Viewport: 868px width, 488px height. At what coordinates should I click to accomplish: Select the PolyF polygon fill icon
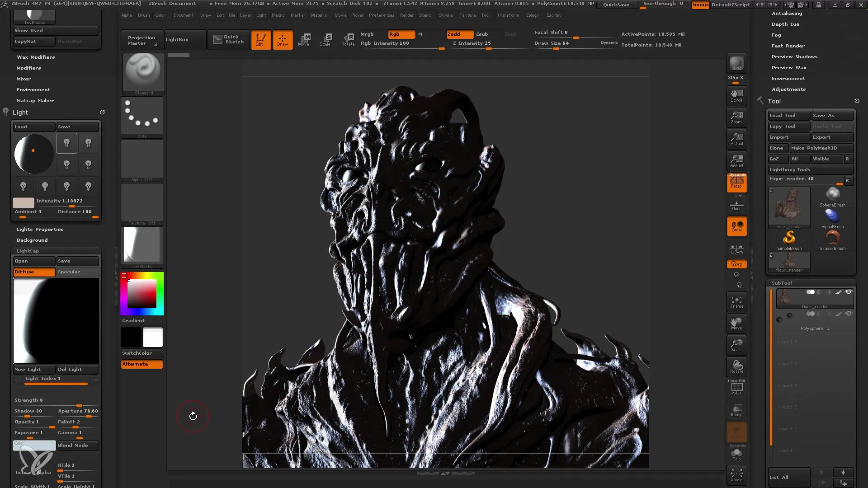click(x=736, y=388)
